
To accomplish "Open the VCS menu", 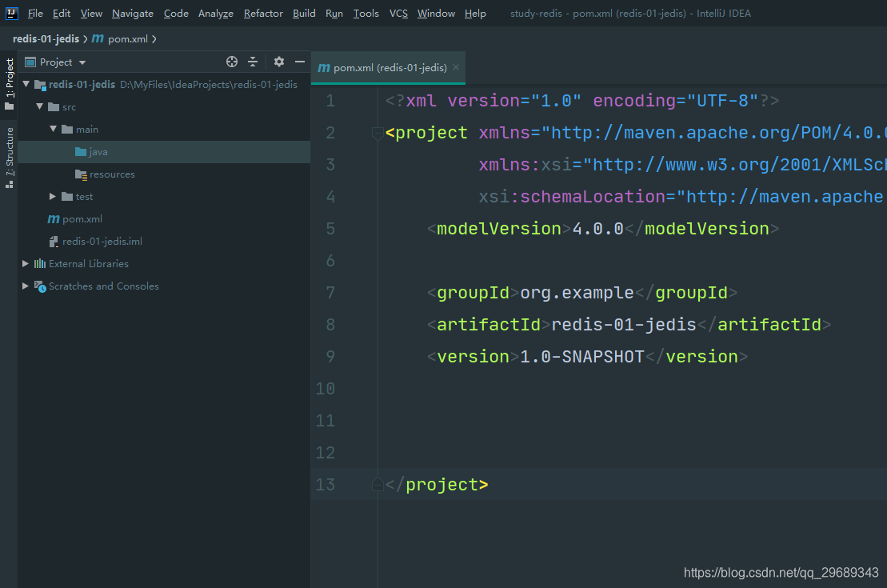I will click(398, 13).
